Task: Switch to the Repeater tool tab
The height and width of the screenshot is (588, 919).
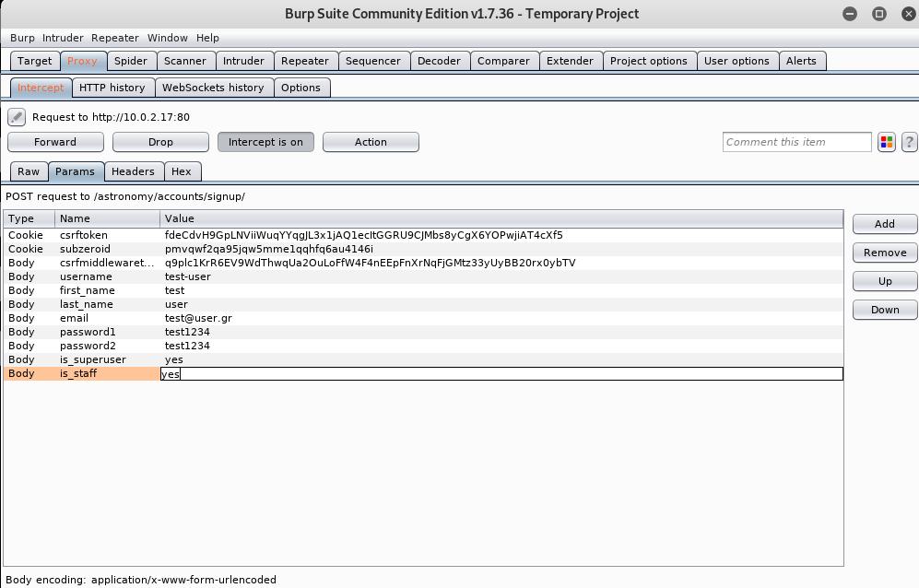Action: coord(305,61)
